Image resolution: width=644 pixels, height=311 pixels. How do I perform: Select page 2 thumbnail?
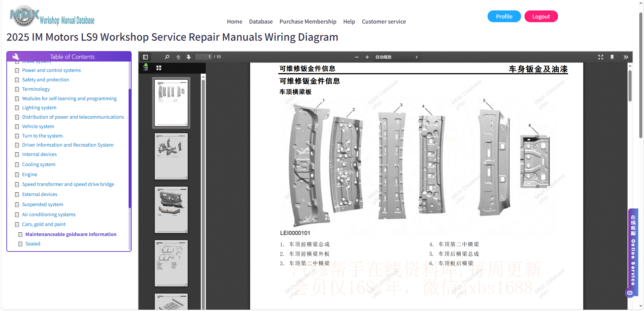click(x=171, y=156)
